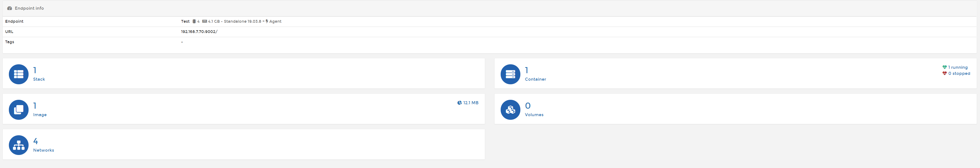Open the Image link

point(40,114)
